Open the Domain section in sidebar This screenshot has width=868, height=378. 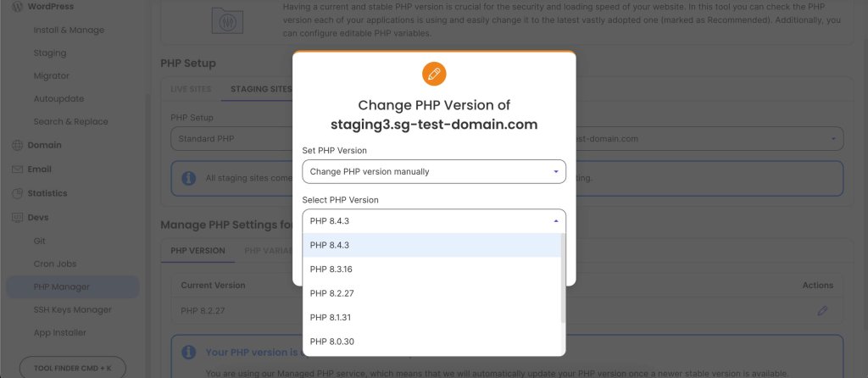(x=44, y=145)
